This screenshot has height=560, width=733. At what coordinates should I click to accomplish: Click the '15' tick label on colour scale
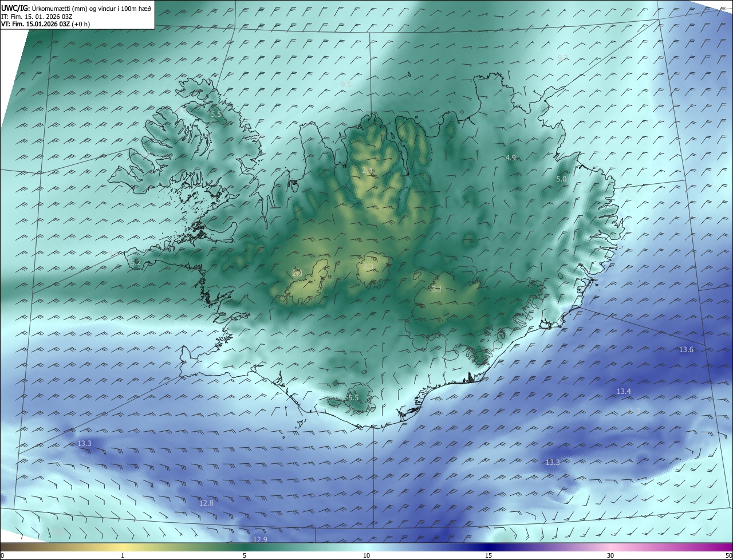pos(488,555)
